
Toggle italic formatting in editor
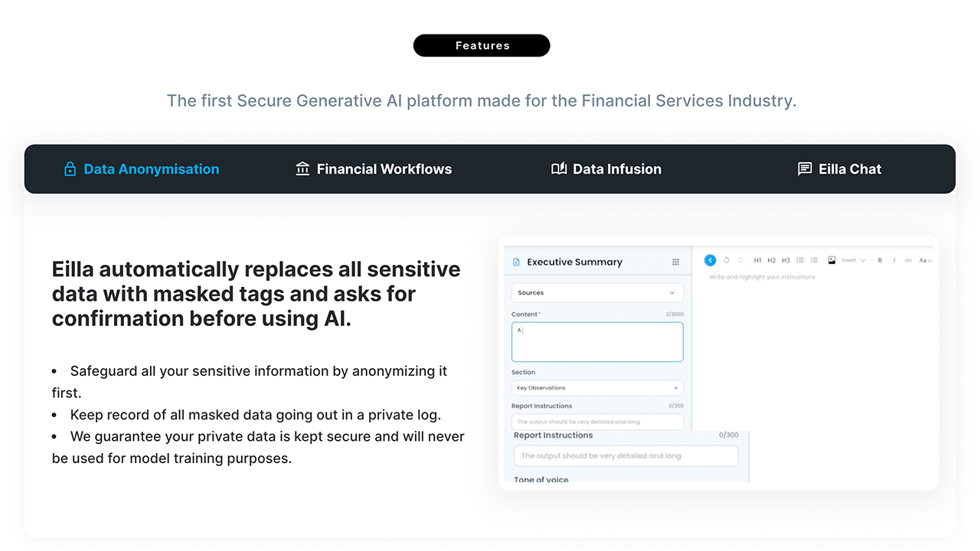click(x=894, y=260)
